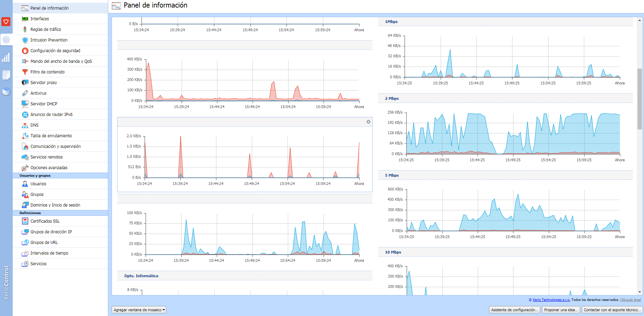Click the DNS settings icon
Viewport: 644px width, 316px height.
pos(24,125)
